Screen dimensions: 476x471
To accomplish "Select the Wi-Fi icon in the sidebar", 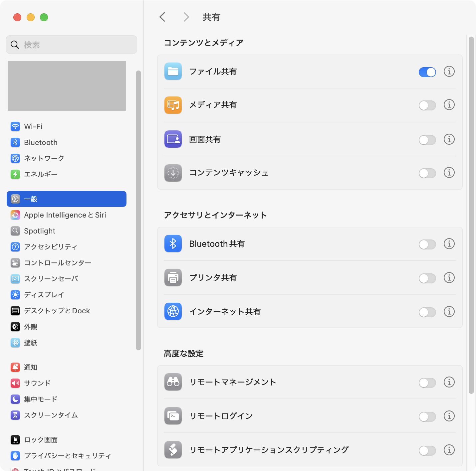I will [15, 126].
